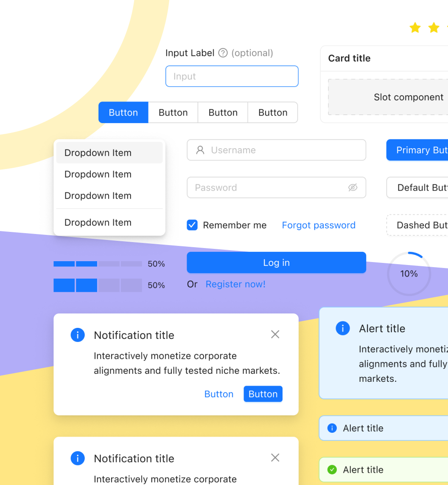Select the third Dropdown Item
The image size is (448, 485).
98,196
